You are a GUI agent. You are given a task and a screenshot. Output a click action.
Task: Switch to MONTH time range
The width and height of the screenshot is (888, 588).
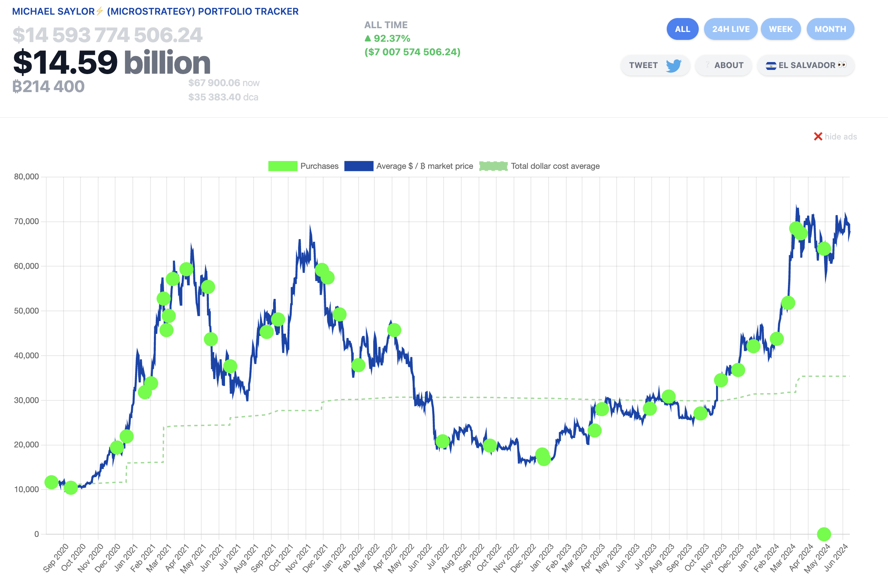[830, 29]
